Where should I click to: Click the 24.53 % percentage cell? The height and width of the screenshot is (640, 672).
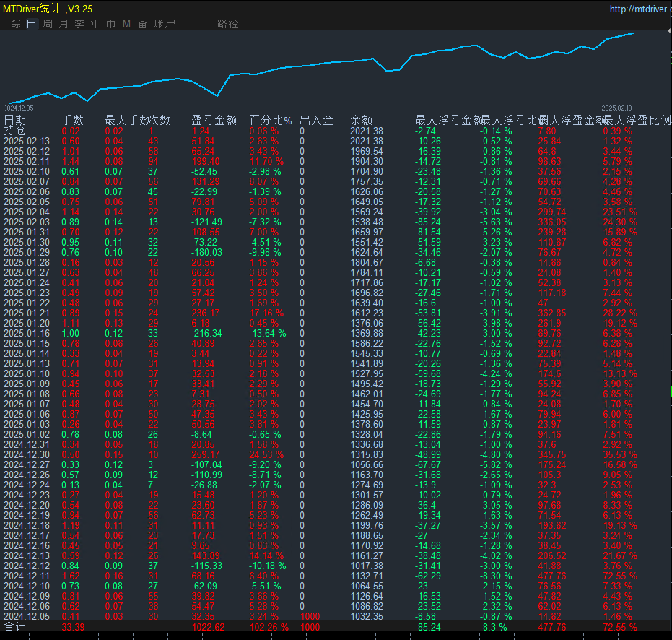pyautogui.click(x=266, y=454)
